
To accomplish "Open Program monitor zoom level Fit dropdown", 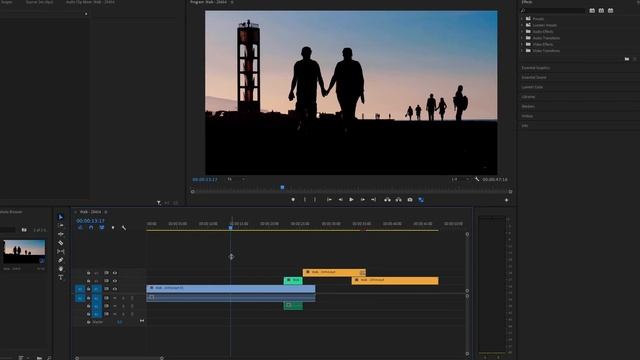I will [236, 179].
